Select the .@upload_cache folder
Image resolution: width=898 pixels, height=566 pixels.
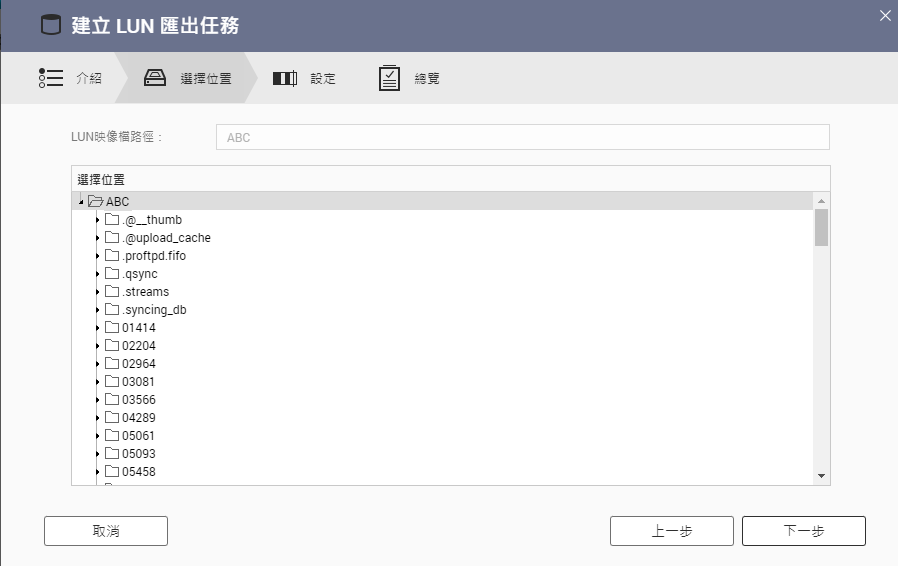click(x=166, y=238)
